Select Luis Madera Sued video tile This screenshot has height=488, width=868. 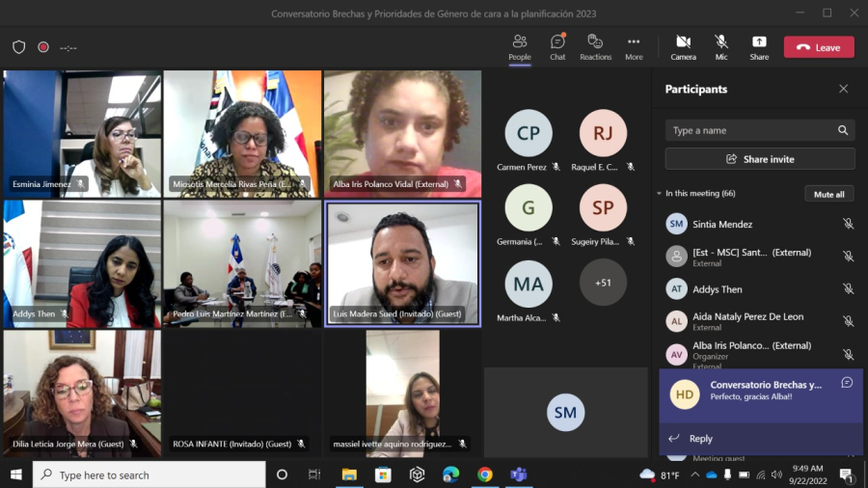coord(403,263)
